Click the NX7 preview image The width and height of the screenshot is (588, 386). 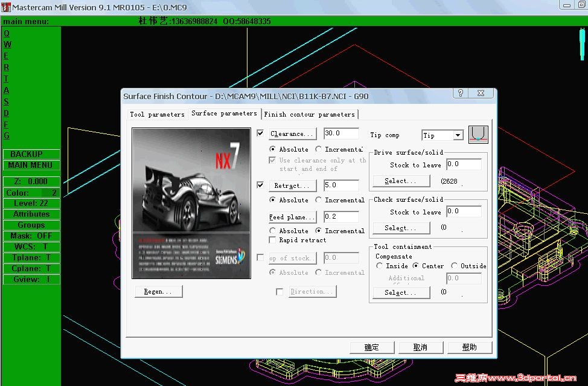(191, 204)
